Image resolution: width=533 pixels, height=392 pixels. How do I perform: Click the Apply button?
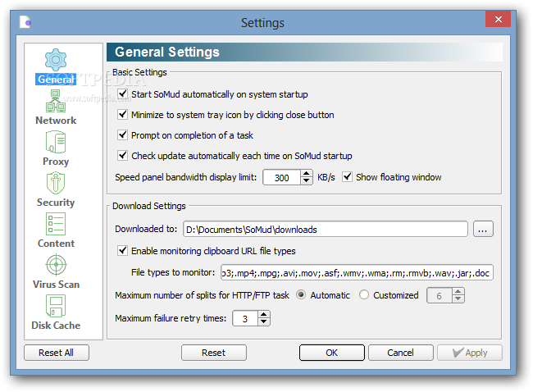pos(470,353)
